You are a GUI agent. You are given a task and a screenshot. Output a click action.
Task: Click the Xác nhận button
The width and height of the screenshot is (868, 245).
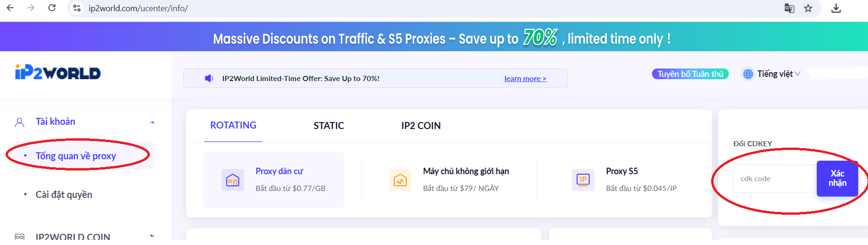837,178
